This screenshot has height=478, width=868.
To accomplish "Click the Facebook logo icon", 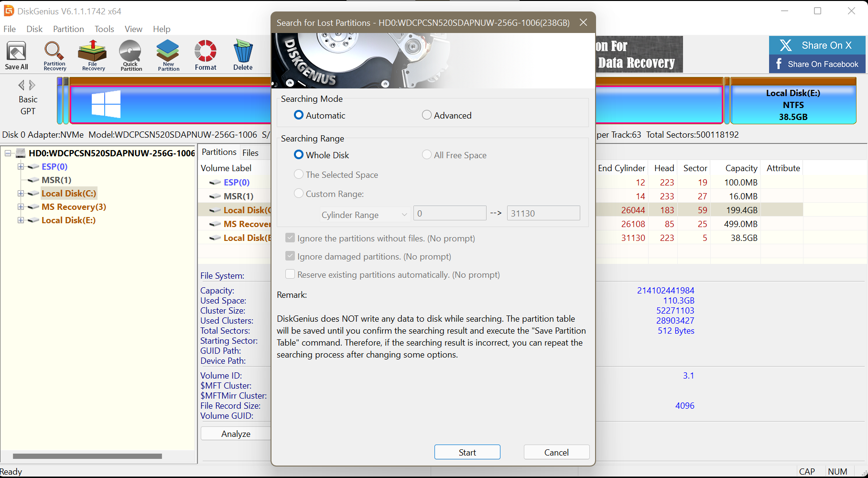I will tap(779, 64).
